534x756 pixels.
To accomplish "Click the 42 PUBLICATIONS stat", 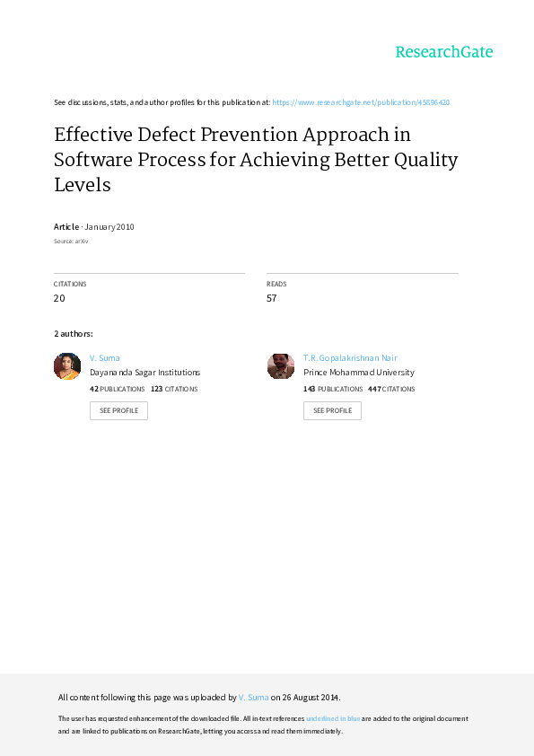I will 117,389.
